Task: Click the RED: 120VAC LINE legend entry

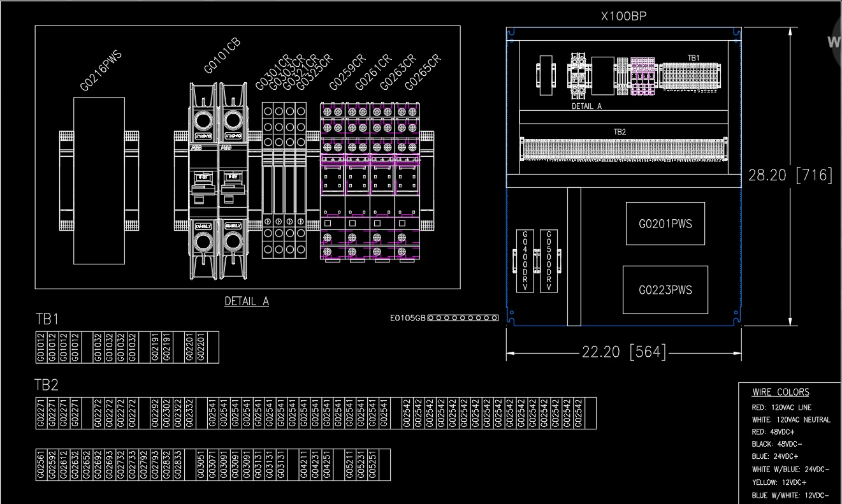Action: pyautogui.click(x=782, y=407)
